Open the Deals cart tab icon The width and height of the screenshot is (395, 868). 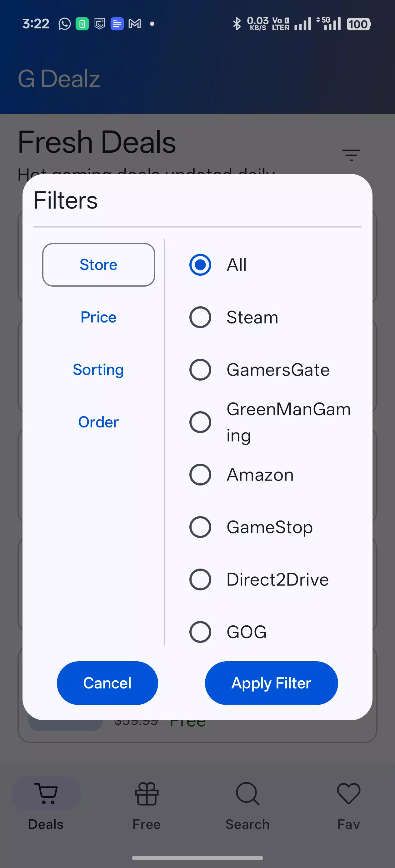[46, 794]
